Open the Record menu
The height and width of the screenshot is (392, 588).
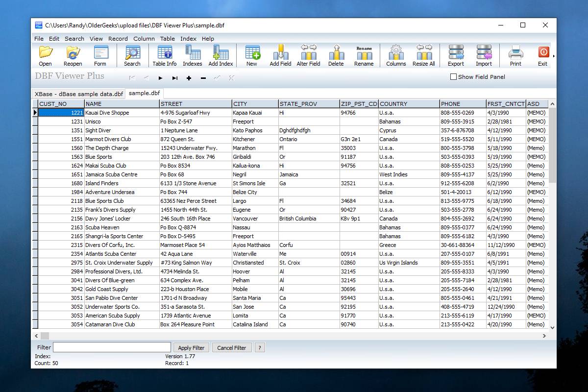118,39
